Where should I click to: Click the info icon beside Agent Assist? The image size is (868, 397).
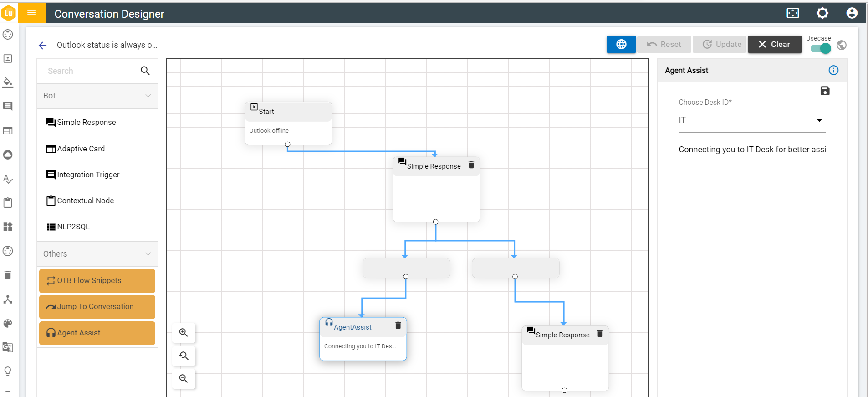click(x=833, y=70)
